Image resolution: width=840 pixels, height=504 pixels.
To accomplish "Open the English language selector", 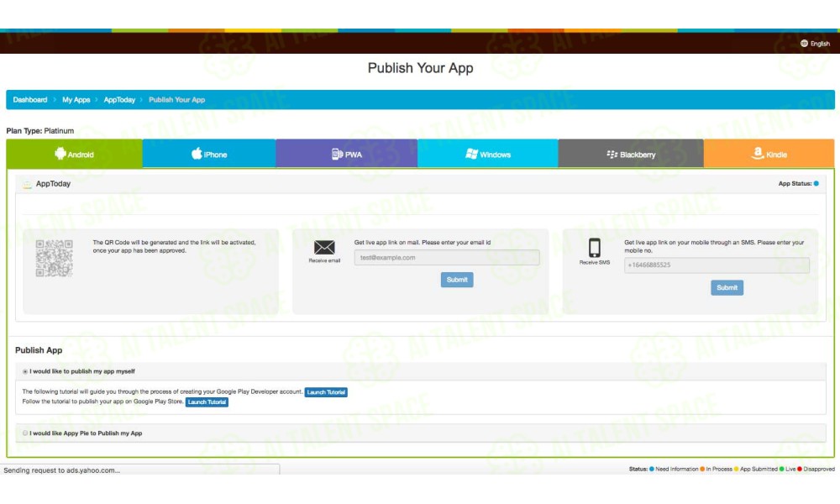I will [815, 44].
